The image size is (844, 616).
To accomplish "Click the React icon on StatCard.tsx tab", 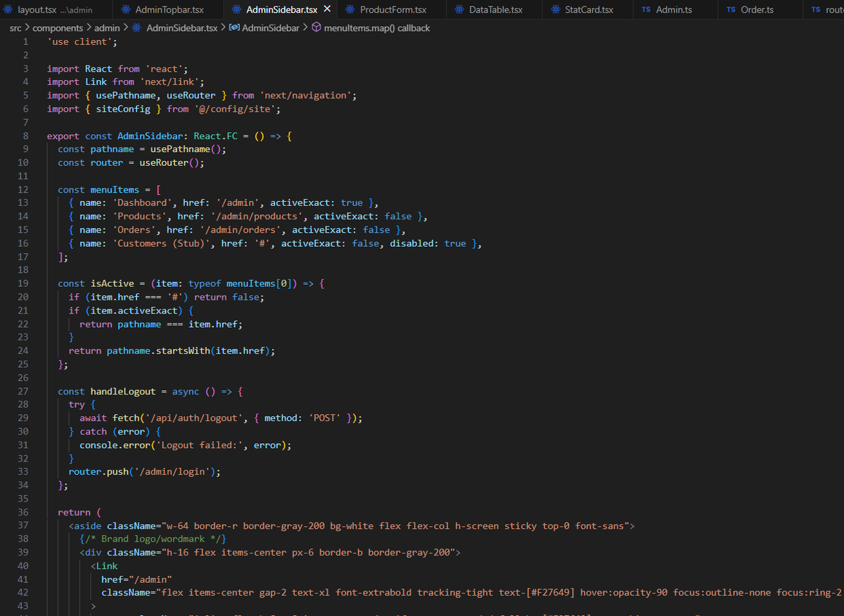I will (x=556, y=10).
